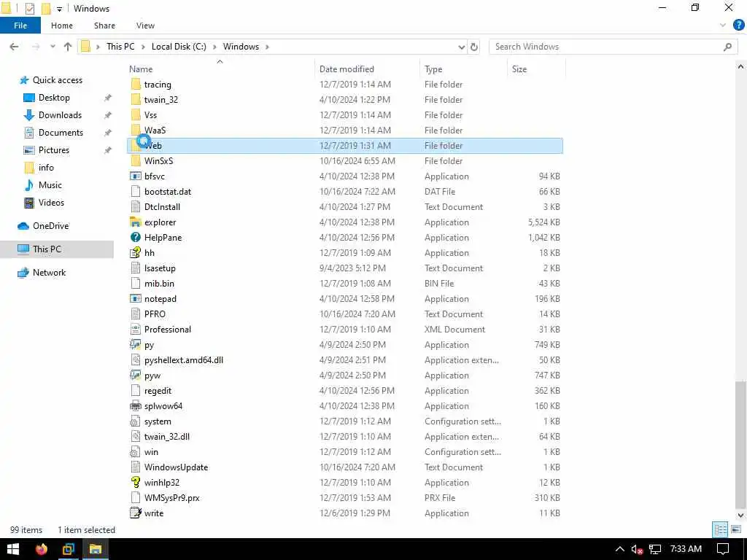Image resolution: width=747 pixels, height=560 pixels.
Task: Click the vertical scrollbar thumb
Action: tap(740, 446)
